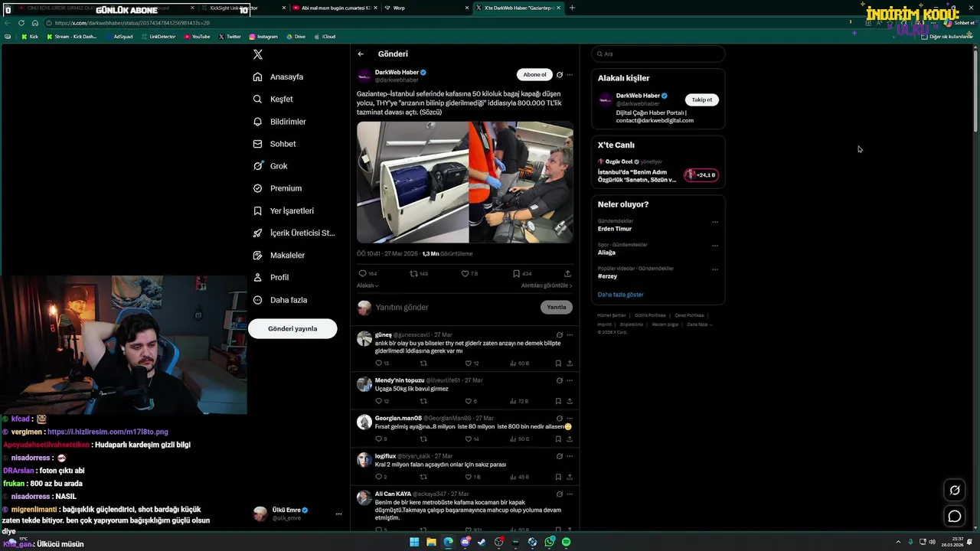Open the X logo home link
Viewport: 980px width, 551px height.
[258, 54]
